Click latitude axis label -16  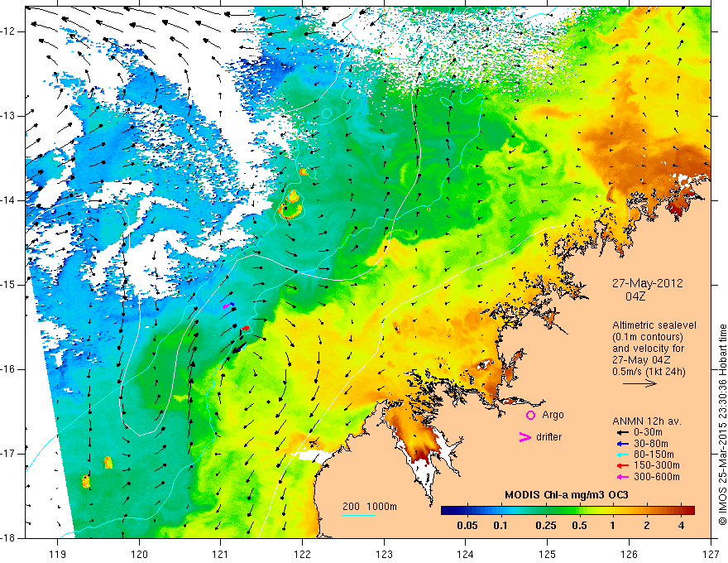point(8,369)
